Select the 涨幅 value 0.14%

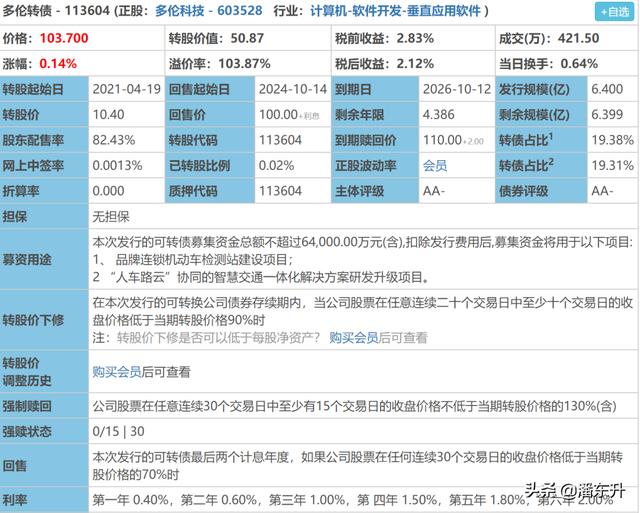(58, 64)
